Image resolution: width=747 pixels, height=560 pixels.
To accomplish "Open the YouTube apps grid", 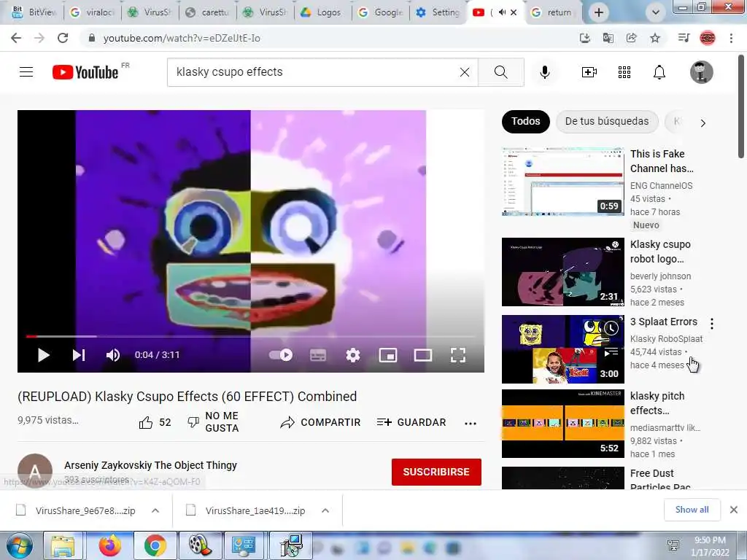I will [x=624, y=72].
